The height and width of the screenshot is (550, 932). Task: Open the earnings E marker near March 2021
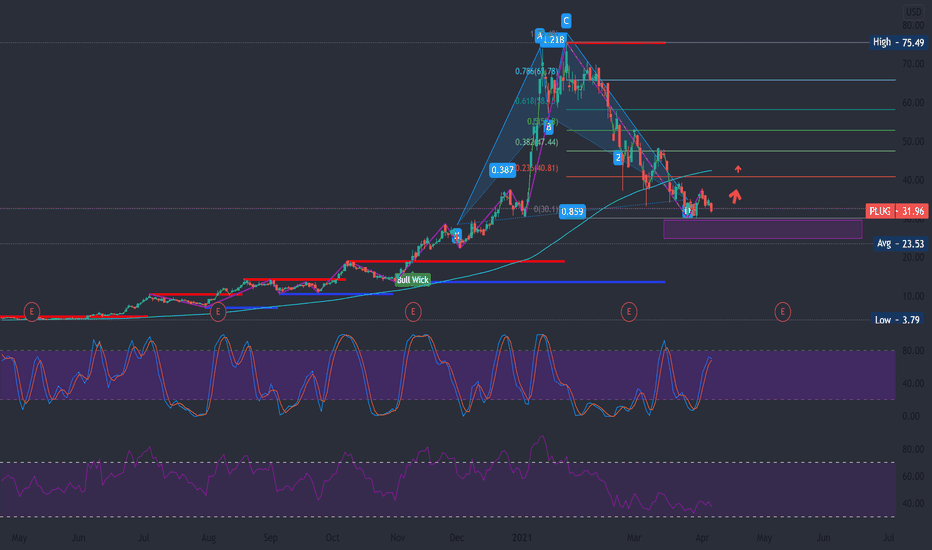(x=629, y=312)
